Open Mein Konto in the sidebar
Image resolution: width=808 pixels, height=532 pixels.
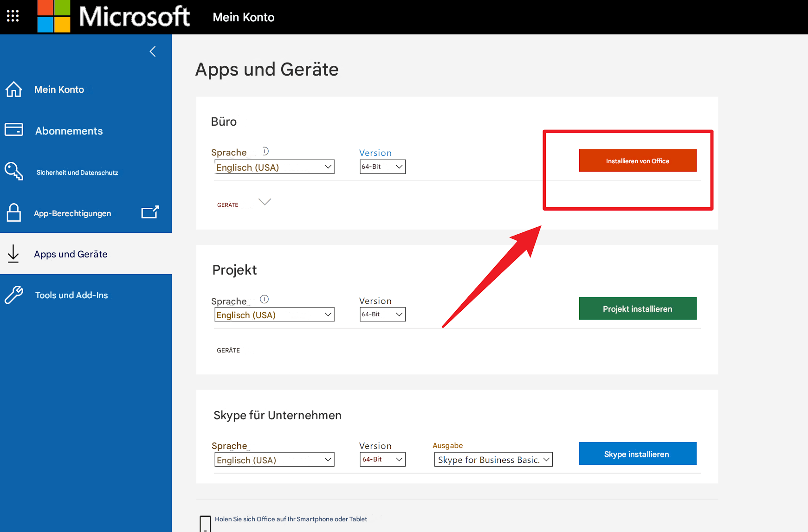point(59,90)
